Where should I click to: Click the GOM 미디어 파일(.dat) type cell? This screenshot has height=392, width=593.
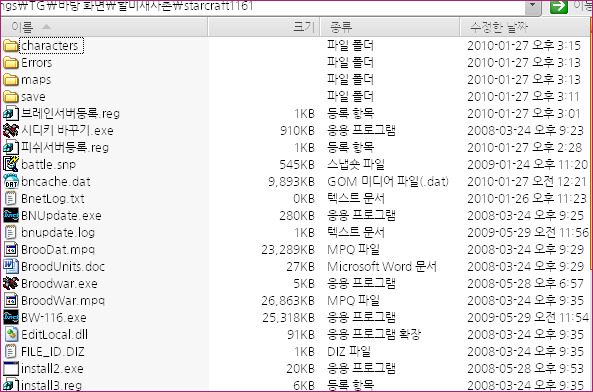(388, 182)
